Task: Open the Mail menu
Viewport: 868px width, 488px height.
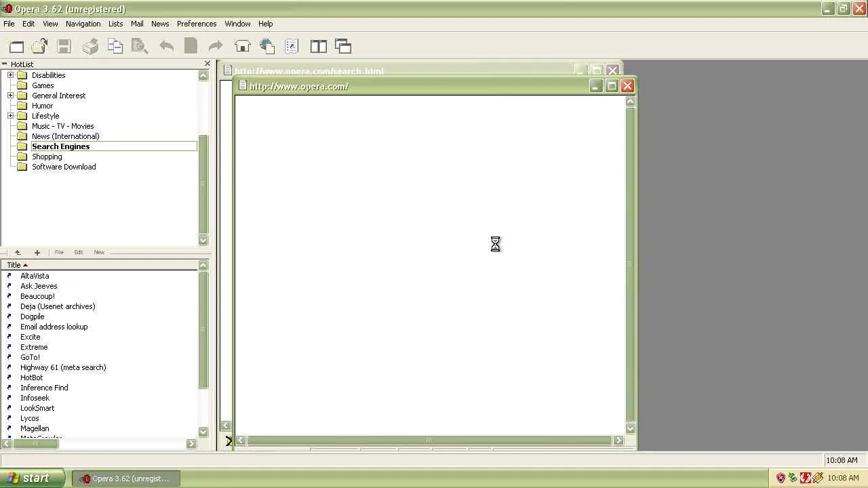Action: pyautogui.click(x=137, y=24)
